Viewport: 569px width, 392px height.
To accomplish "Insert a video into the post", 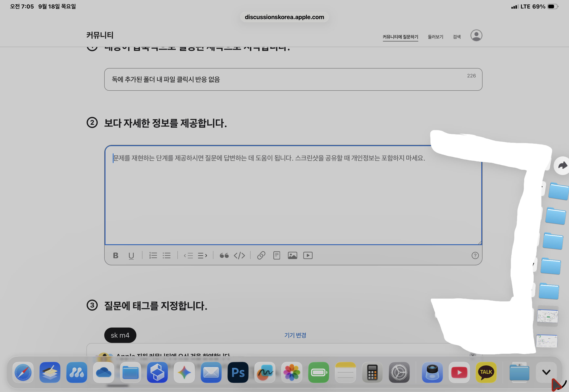I will (308, 255).
